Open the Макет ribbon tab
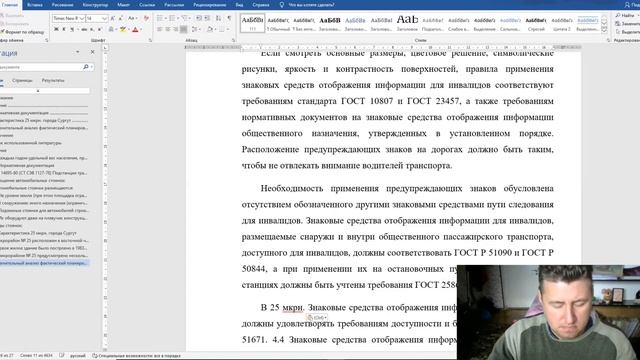 tap(123, 5)
